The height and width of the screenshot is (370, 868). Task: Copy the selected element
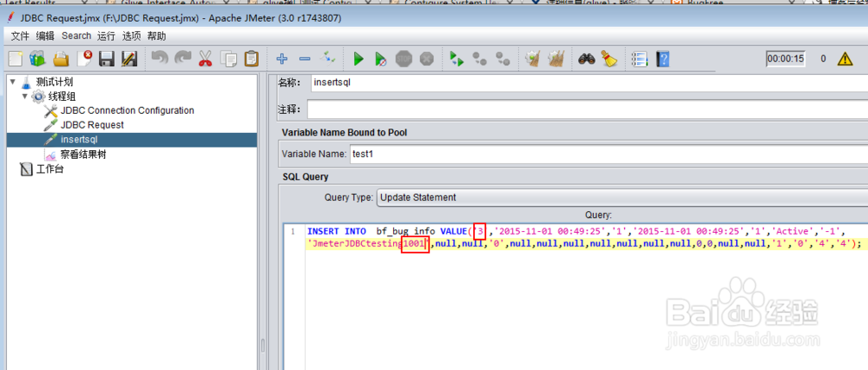[x=228, y=58]
